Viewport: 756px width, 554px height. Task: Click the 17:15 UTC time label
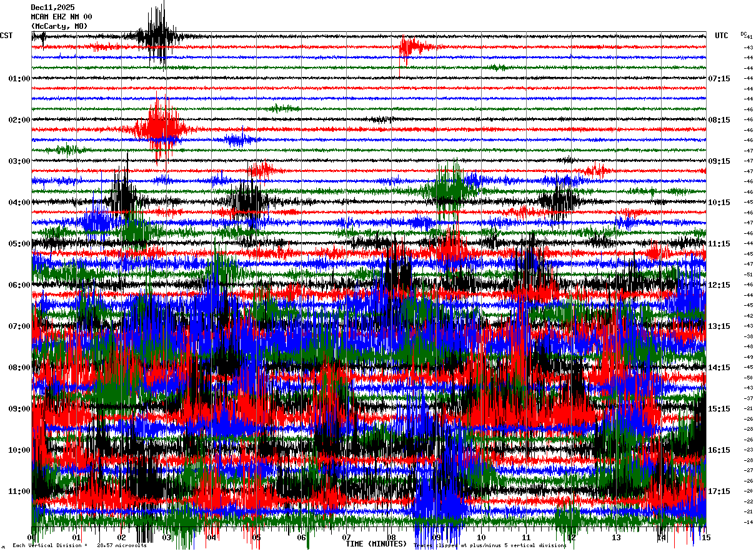[719, 491]
